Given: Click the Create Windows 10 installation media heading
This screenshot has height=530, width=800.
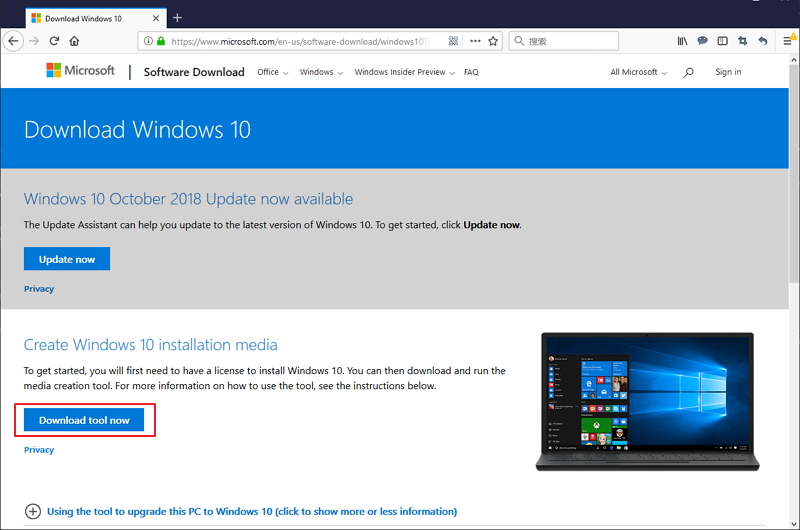Looking at the screenshot, I should [151, 345].
